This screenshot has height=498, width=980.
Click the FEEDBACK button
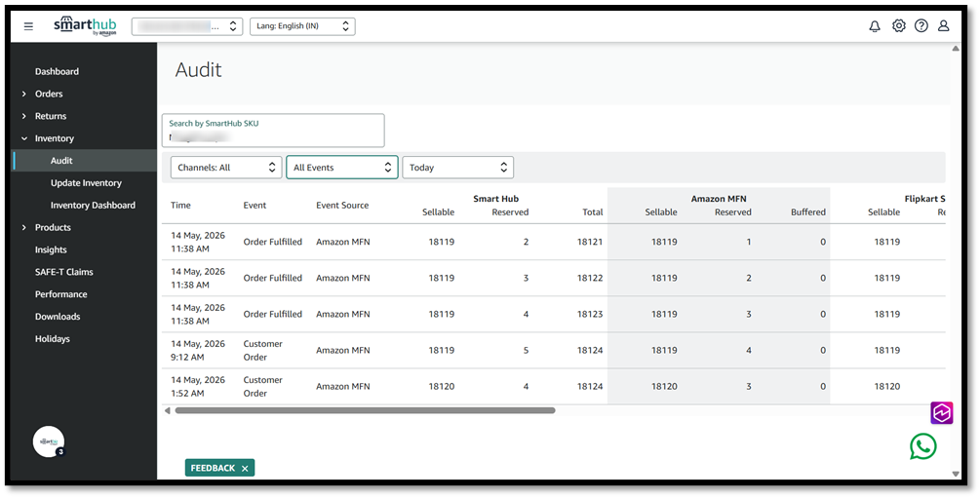click(213, 468)
